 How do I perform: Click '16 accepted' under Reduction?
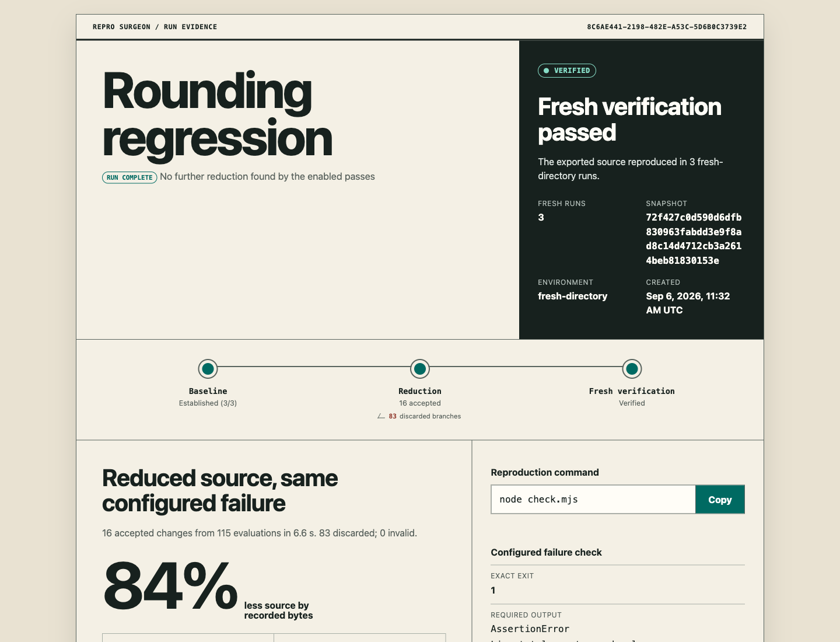point(420,403)
